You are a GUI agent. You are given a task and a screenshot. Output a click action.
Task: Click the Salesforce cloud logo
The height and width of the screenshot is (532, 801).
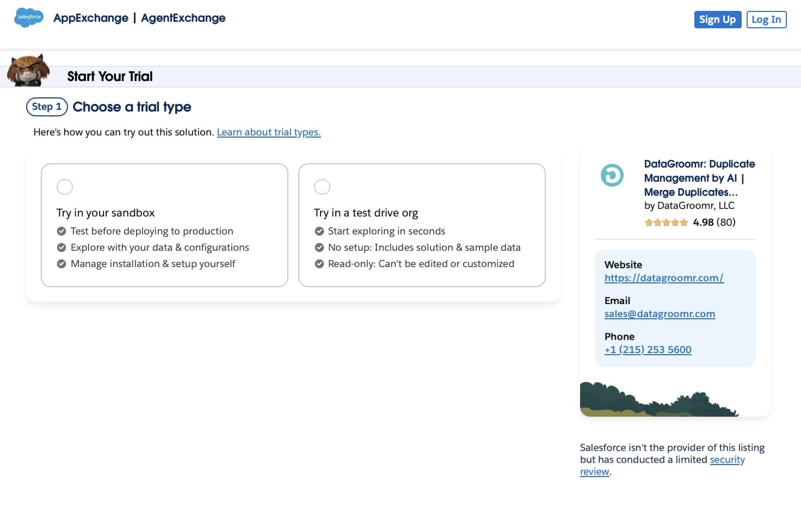point(28,17)
